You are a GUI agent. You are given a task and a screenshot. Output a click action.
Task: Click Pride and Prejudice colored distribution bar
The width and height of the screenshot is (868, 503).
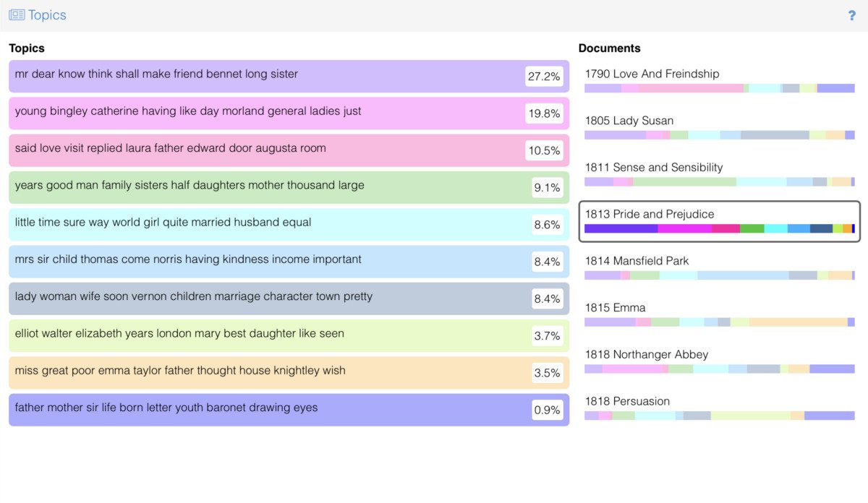tap(719, 228)
